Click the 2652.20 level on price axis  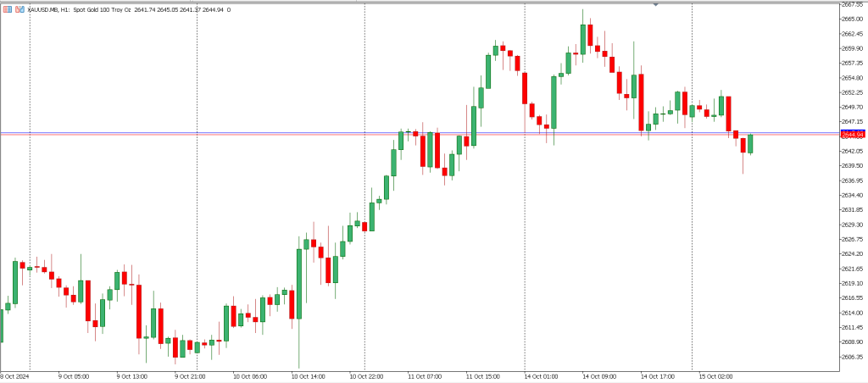852,92
